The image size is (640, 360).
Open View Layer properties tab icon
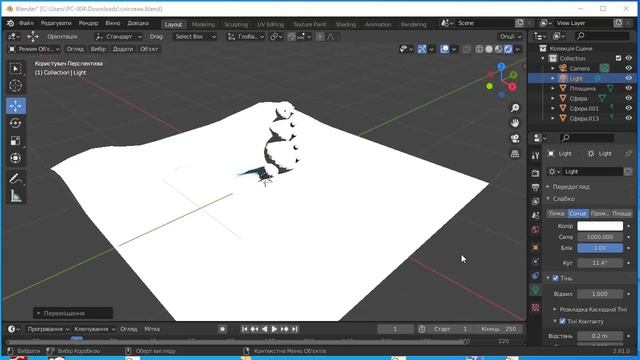pos(536,201)
